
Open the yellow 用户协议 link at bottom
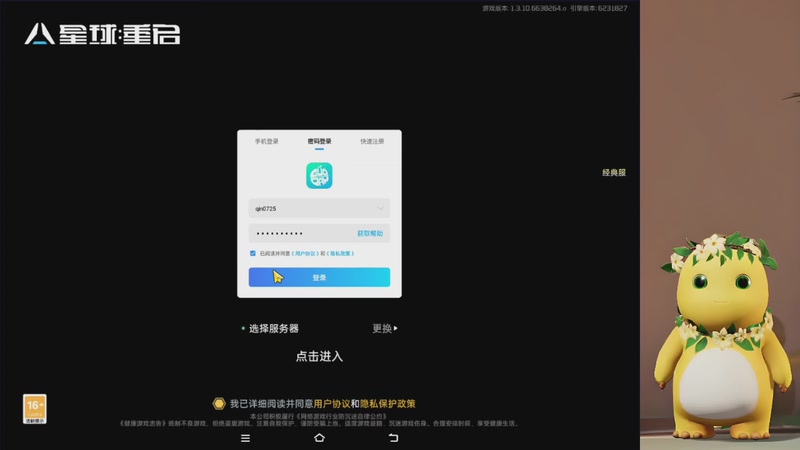(x=332, y=404)
